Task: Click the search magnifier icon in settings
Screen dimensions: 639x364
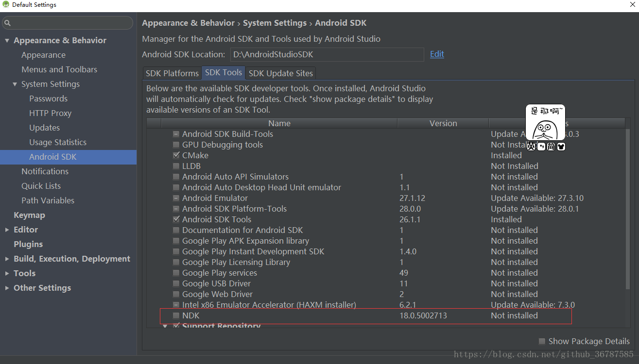Action: click(8, 23)
